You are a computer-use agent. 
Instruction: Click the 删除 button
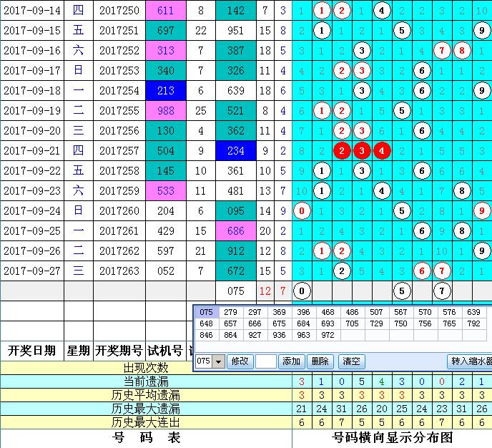click(320, 361)
